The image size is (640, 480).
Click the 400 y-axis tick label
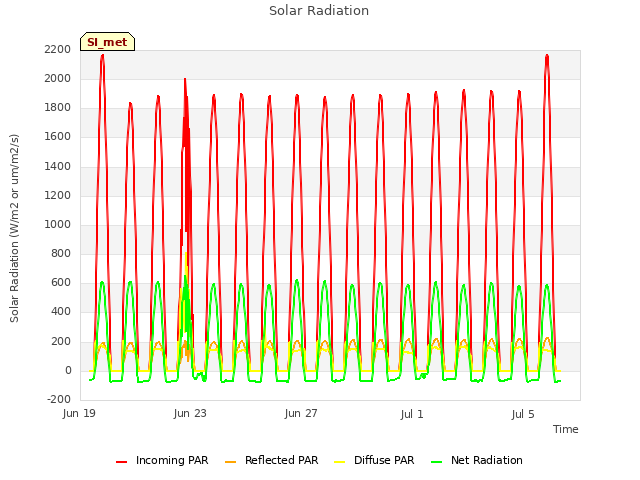point(61,312)
